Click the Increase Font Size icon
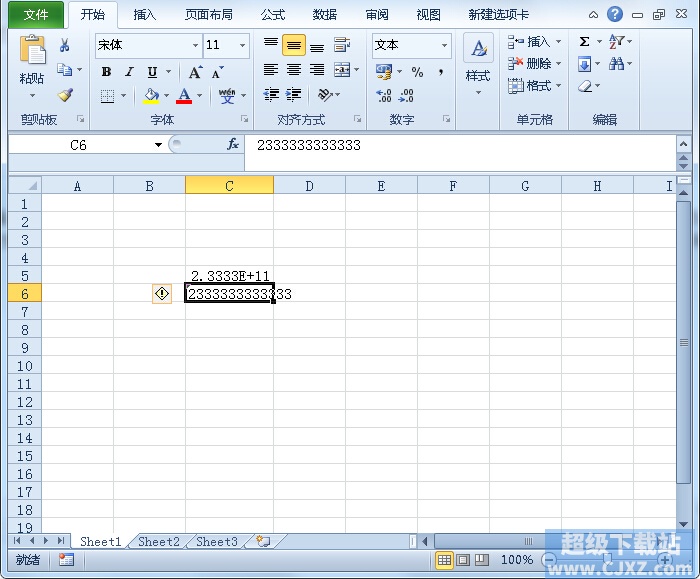700x579 pixels. click(195, 72)
